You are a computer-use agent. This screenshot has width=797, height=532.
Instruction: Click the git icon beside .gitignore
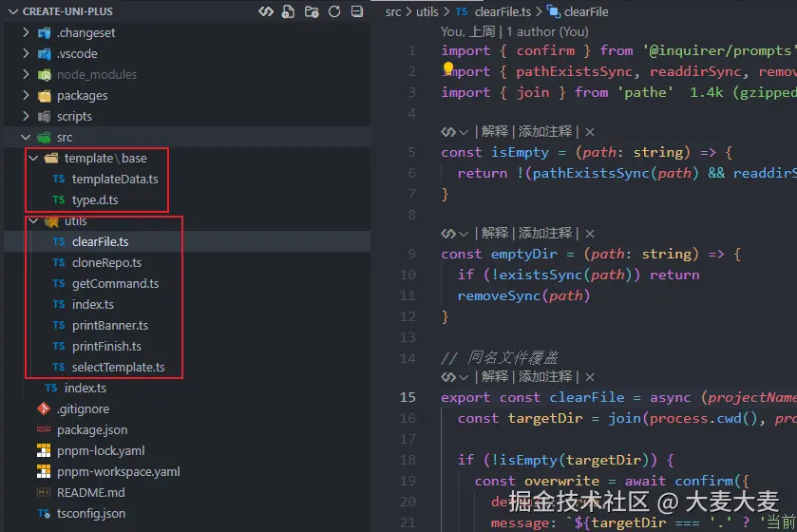click(44, 408)
